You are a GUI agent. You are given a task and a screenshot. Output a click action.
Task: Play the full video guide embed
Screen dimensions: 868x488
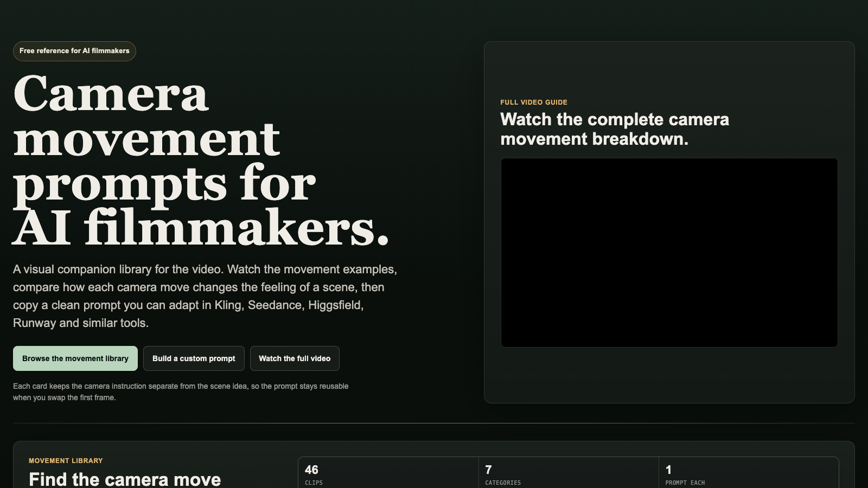click(669, 253)
